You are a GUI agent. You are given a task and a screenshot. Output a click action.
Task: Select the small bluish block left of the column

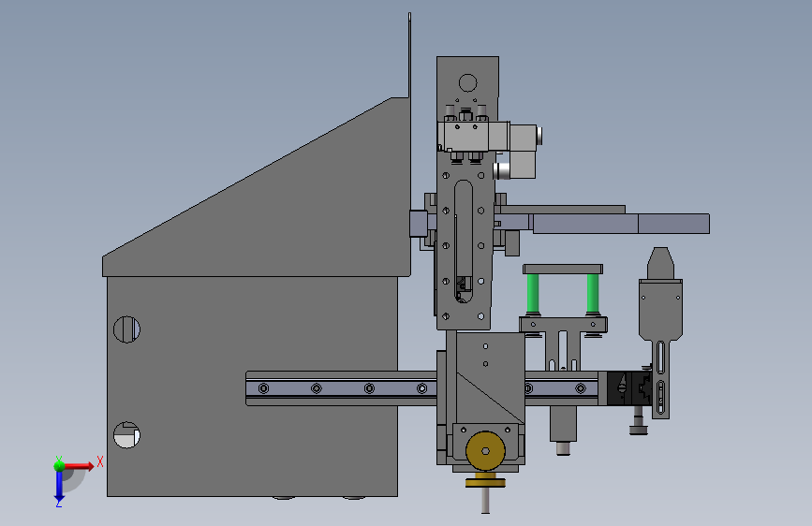(x=419, y=224)
